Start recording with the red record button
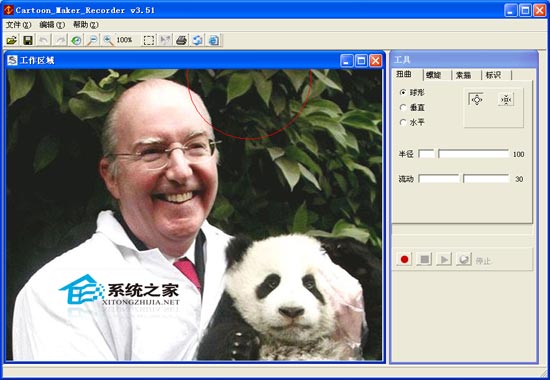The height and width of the screenshot is (380, 550). click(404, 259)
